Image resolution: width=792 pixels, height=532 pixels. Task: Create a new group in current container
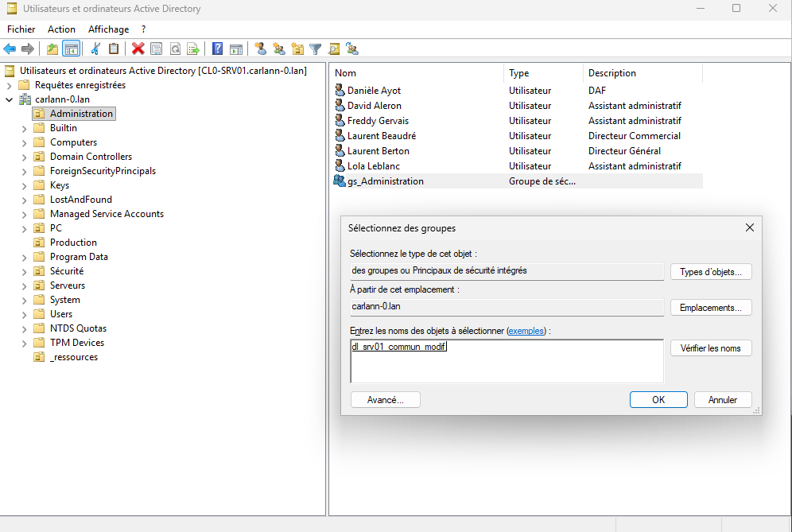[279, 49]
